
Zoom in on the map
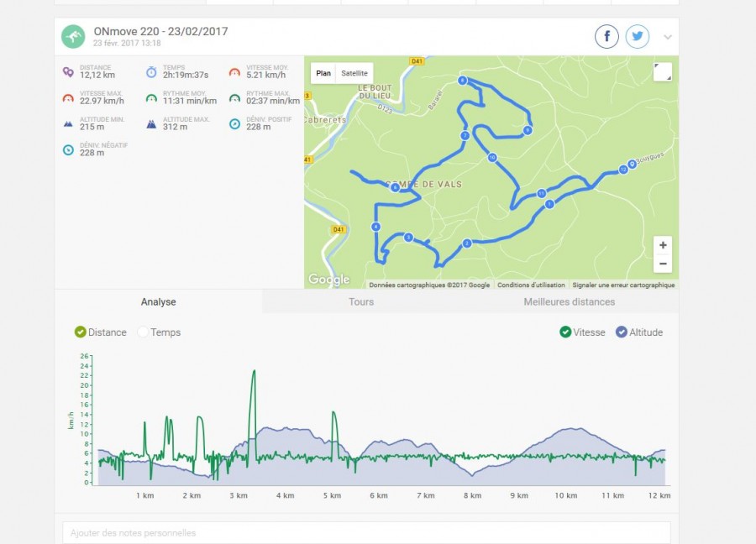coord(663,245)
